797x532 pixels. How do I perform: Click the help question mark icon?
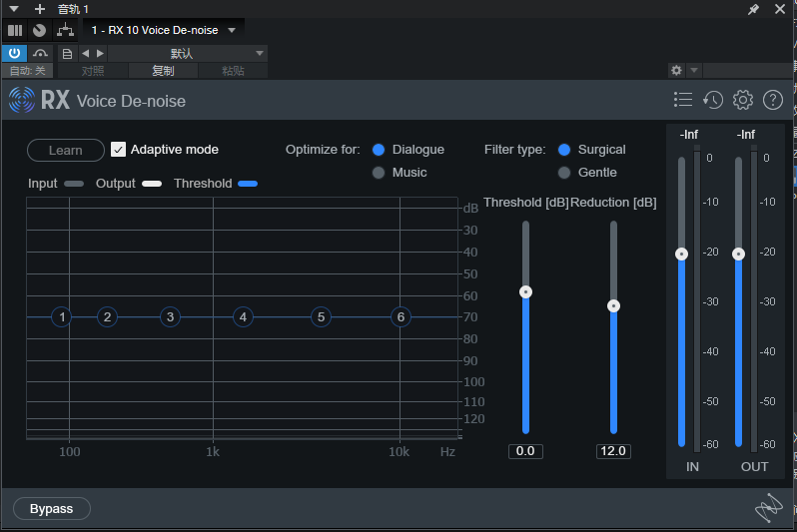[772, 100]
